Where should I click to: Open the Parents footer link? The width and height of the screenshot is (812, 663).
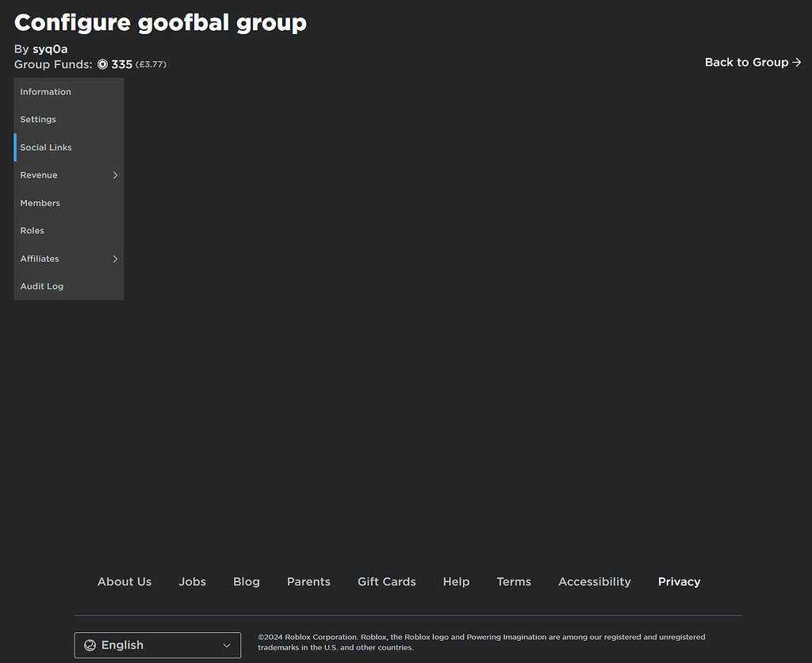coord(308,581)
